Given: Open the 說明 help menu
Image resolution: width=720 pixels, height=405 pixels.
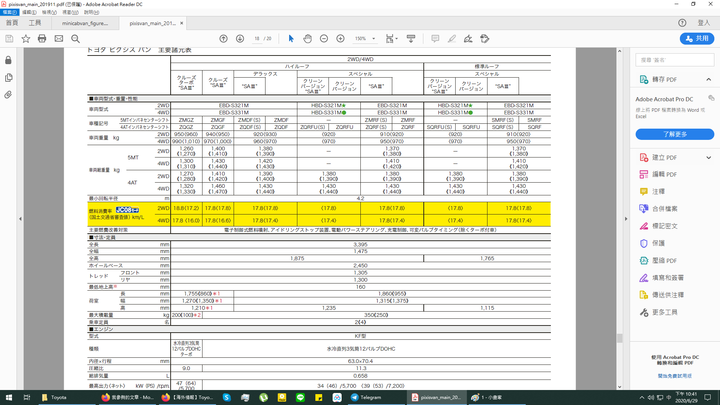Looking at the screenshot, I should coord(91,12).
